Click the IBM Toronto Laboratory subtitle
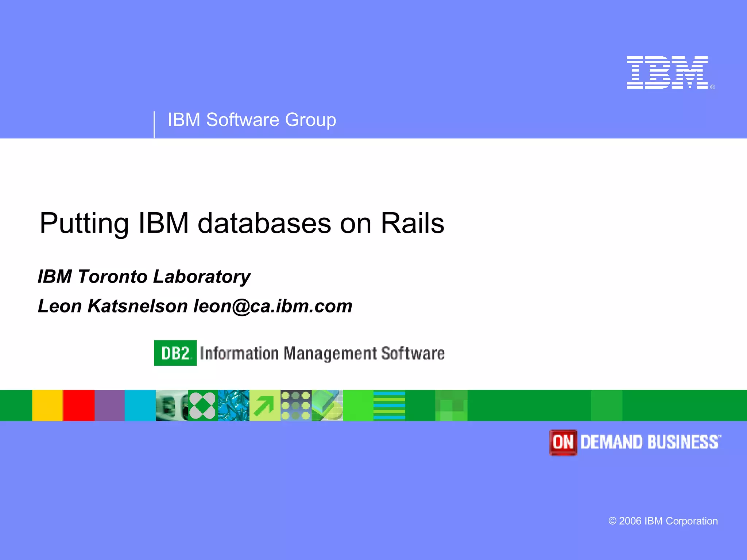 144,276
